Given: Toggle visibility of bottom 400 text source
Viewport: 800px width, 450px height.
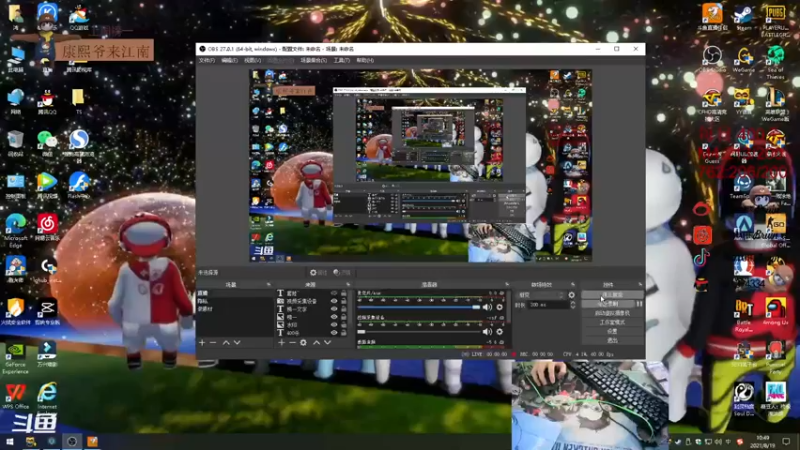Looking at the screenshot, I should [334, 333].
